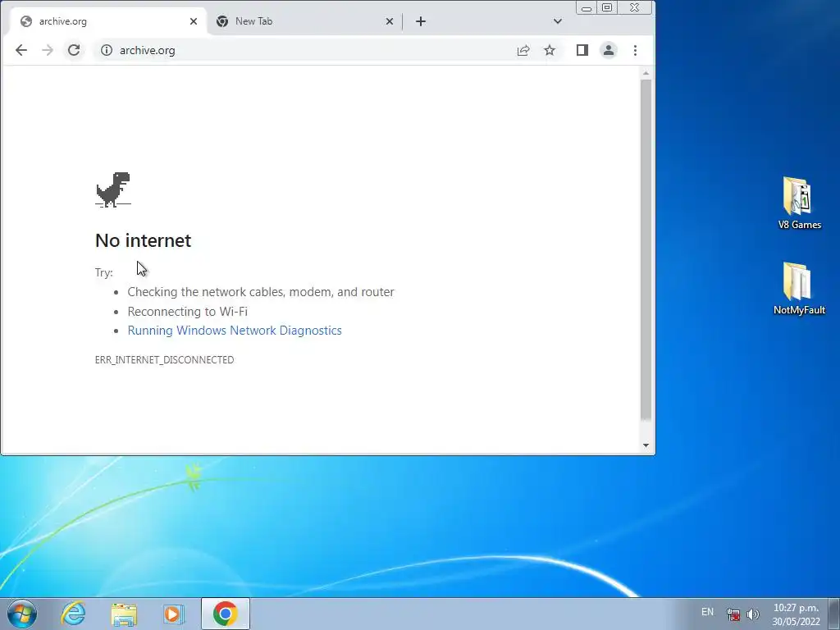
Task: Bookmark this tab with the star icon
Action: [x=550, y=50]
